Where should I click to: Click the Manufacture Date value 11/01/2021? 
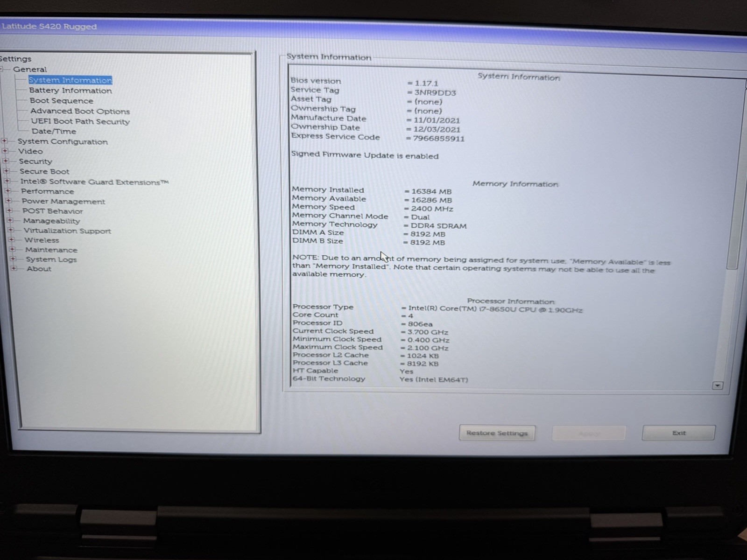point(437,120)
